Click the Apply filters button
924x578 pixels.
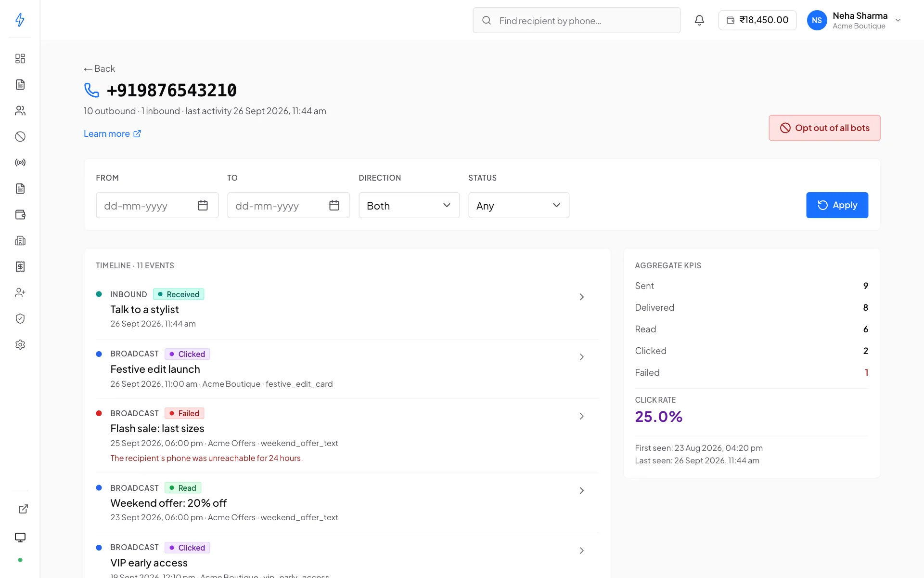[x=837, y=205]
